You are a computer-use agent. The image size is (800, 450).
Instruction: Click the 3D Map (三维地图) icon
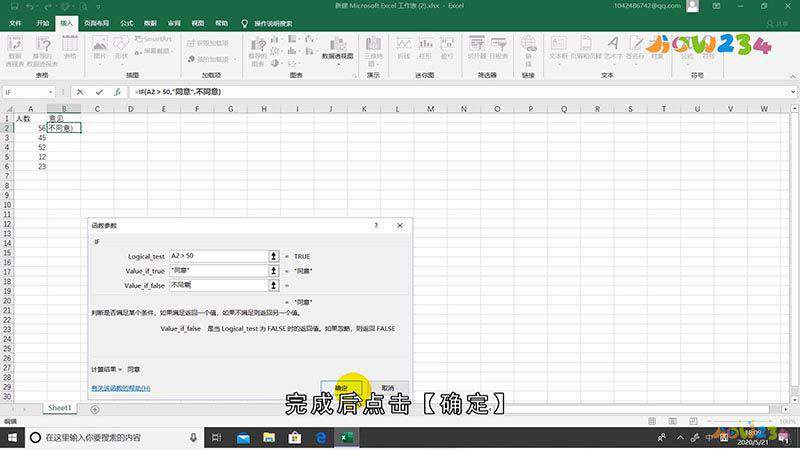click(373, 51)
